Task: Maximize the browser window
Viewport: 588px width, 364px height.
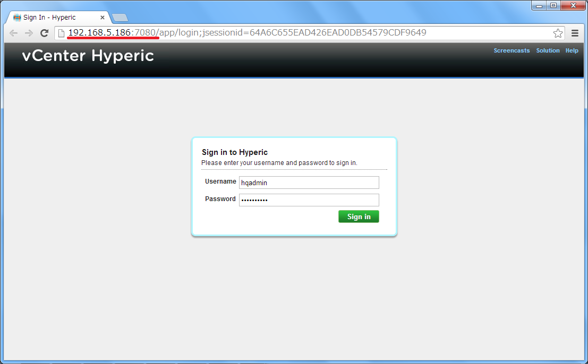Action: (553, 5)
